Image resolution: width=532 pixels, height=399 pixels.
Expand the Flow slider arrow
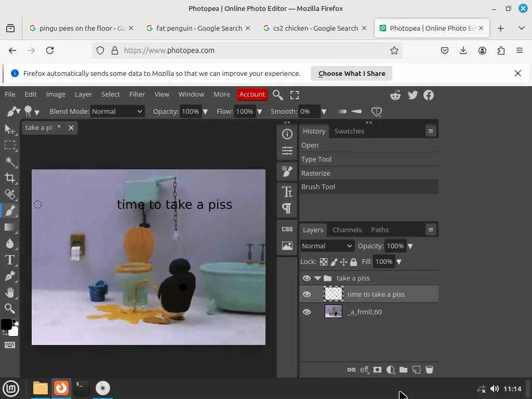(x=260, y=112)
